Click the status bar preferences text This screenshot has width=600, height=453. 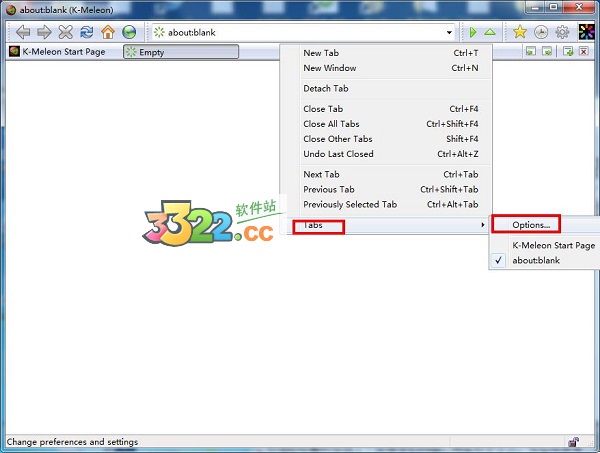click(x=72, y=442)
